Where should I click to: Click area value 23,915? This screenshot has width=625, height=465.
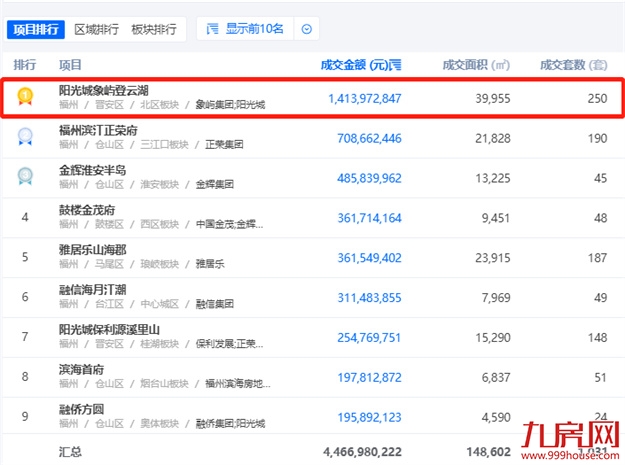[493, 258]
